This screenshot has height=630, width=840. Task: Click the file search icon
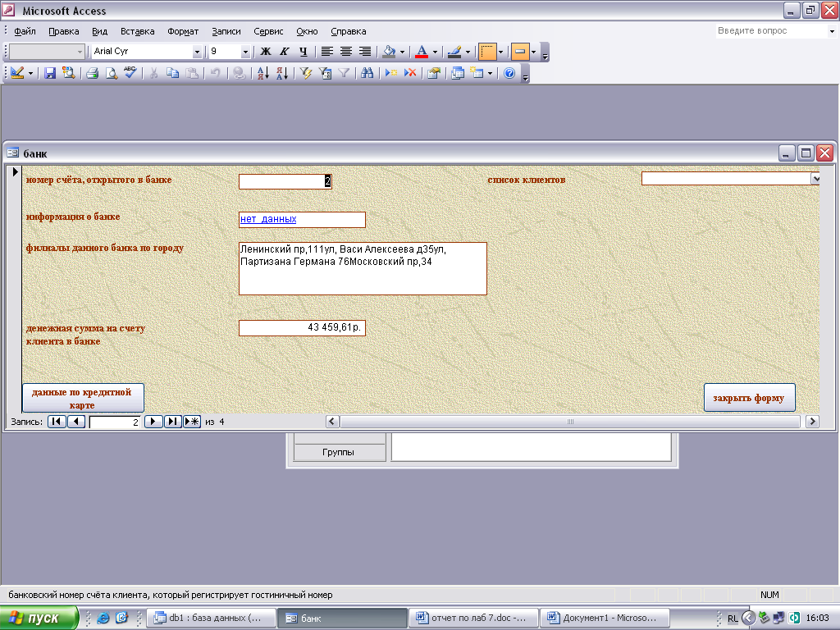point(69,73)
